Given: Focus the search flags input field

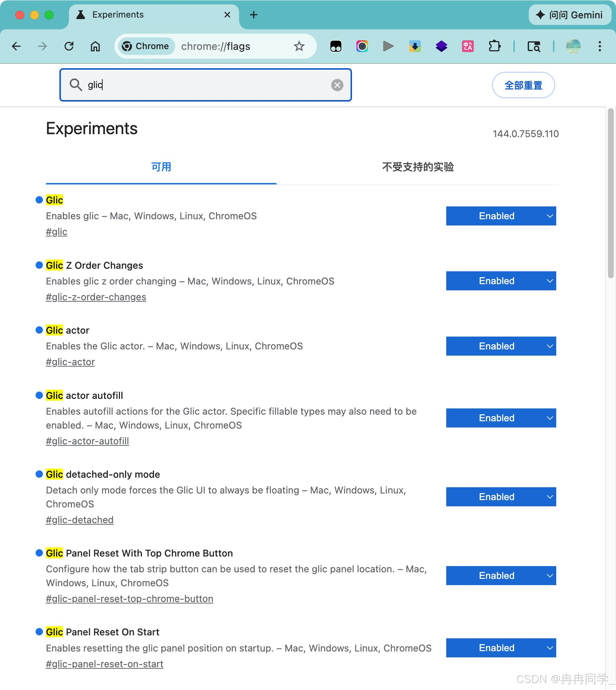Looking at the screenshot, I should tap(206, 85).
